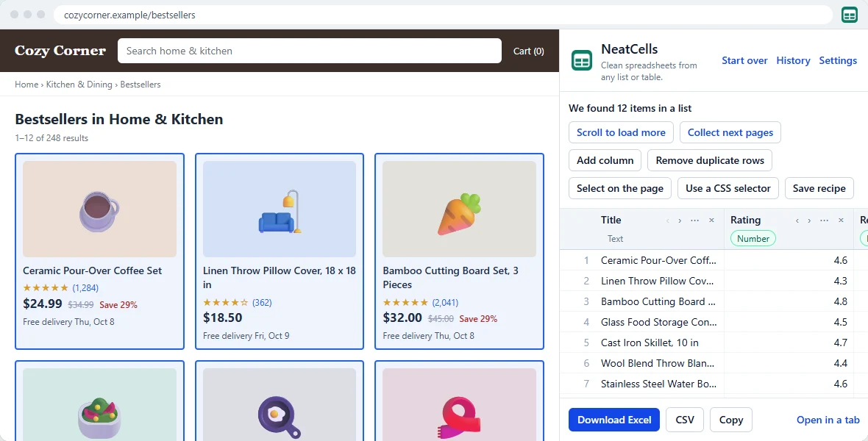Click the Title column Text type label

(x=615, y=238)
